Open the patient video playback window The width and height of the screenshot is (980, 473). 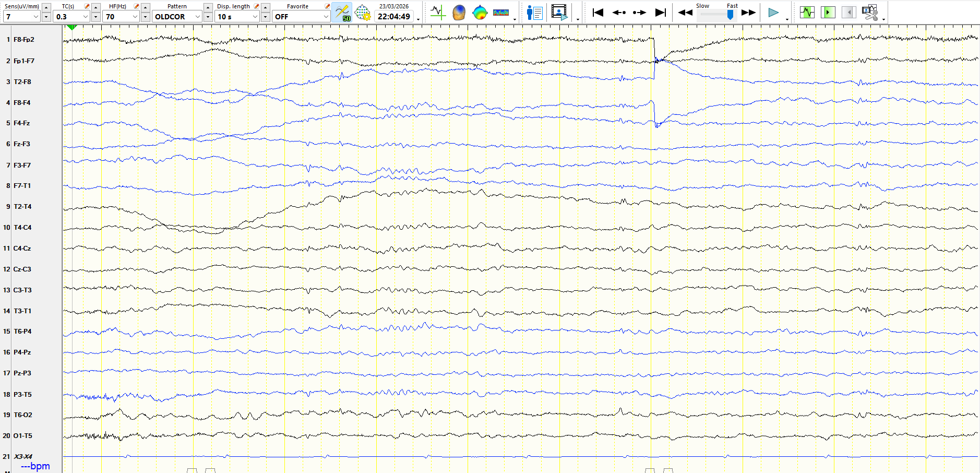point(559,13)
